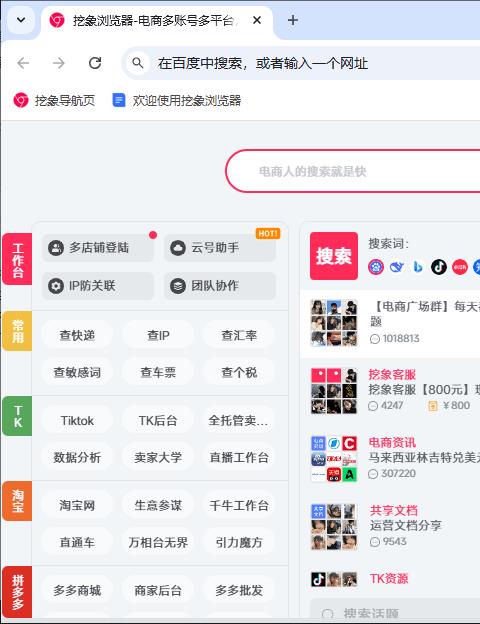Screen dimensions: 480x624
Task: Open 生意参谋 shortcut
Action: pos(158,505)
